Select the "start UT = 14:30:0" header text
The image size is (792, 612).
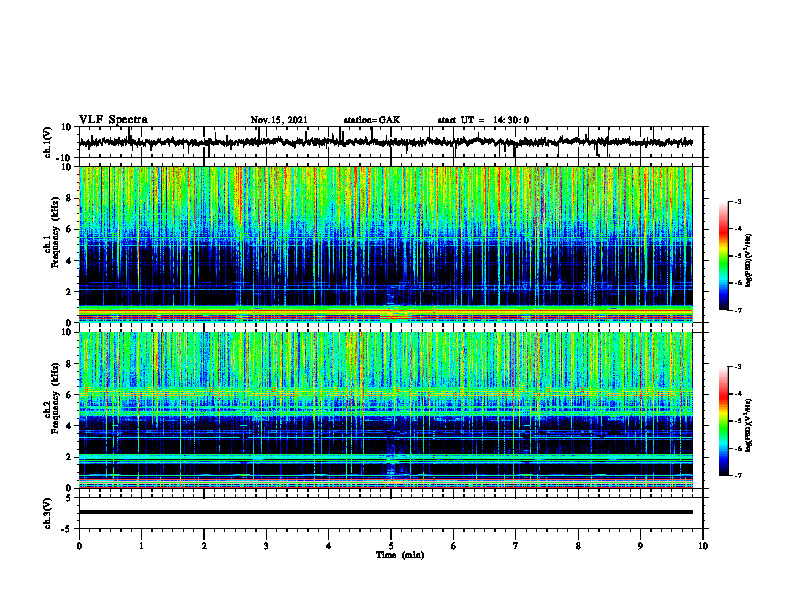(483, 120)
